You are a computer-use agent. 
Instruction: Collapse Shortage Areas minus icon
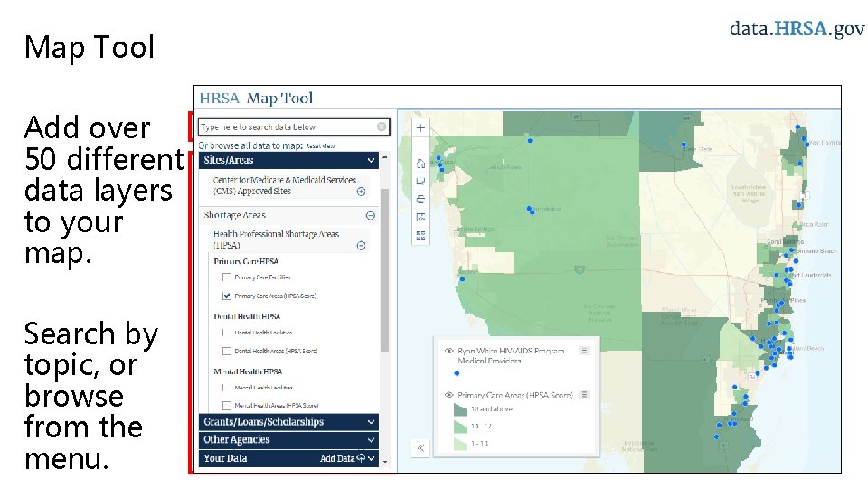371,215
